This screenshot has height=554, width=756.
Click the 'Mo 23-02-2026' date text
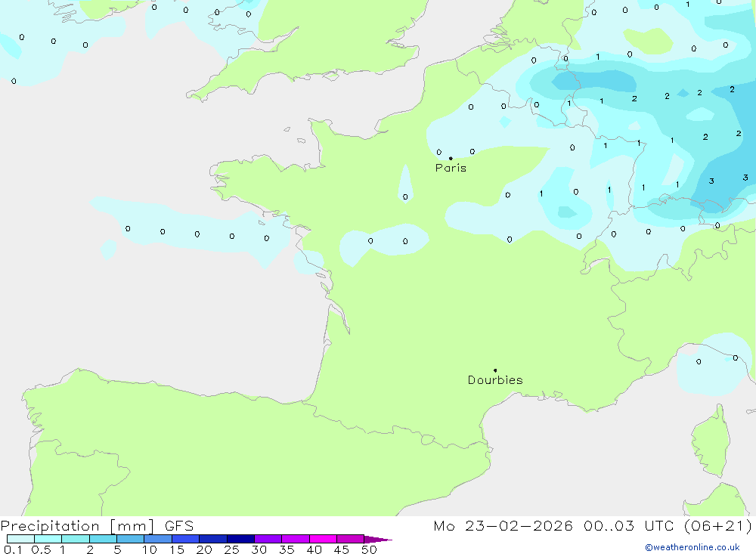[x=503, y=526]
